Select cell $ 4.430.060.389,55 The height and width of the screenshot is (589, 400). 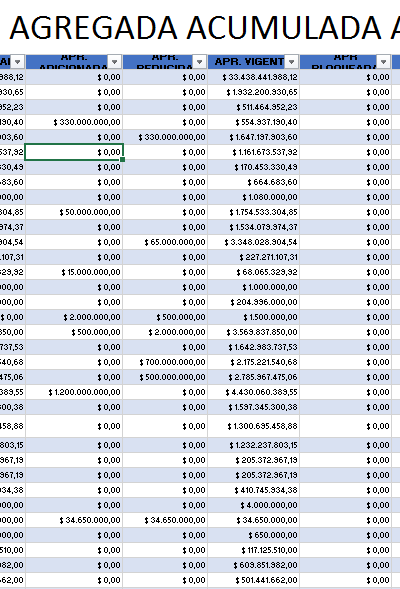(x=254, y=393)
